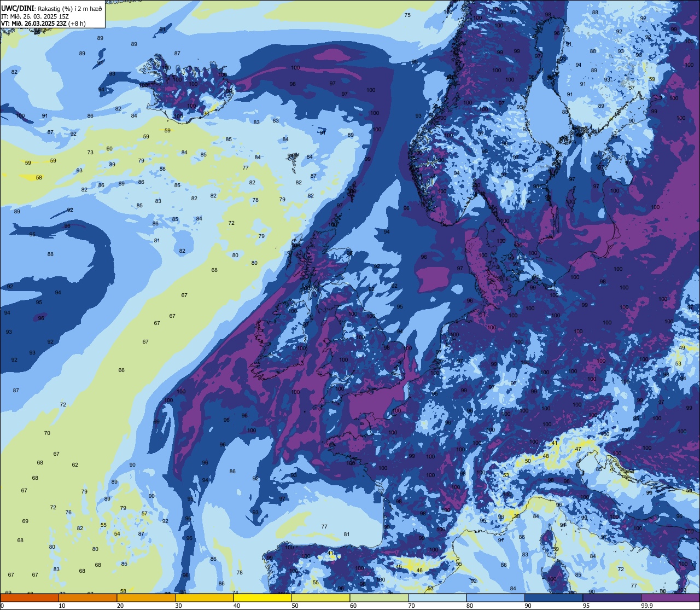Select the 45 value over Spain
700x610 pixels.
[x=399, y=567]
